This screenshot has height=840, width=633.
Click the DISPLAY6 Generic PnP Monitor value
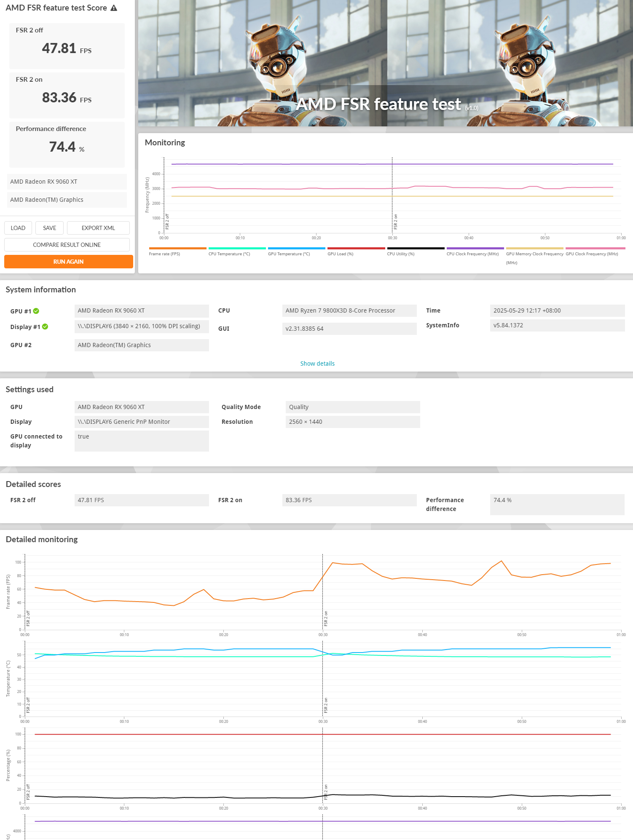[x=142, y=422]
